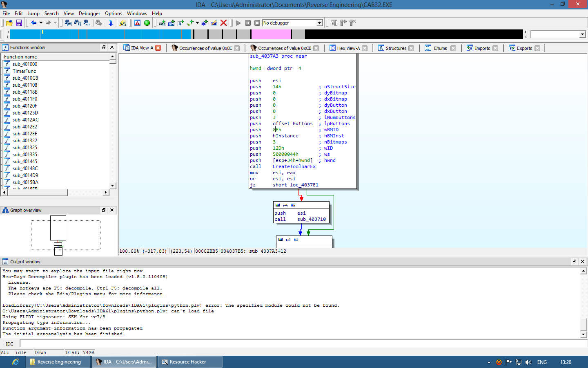Float the Output window using its undock button
Screen dimensions: 588x368
pos(574,262)
